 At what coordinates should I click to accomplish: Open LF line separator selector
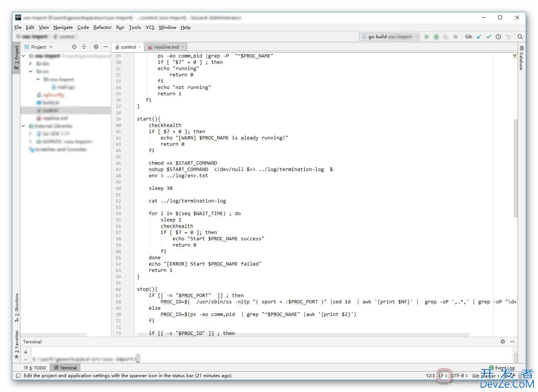tap(443, 376)
